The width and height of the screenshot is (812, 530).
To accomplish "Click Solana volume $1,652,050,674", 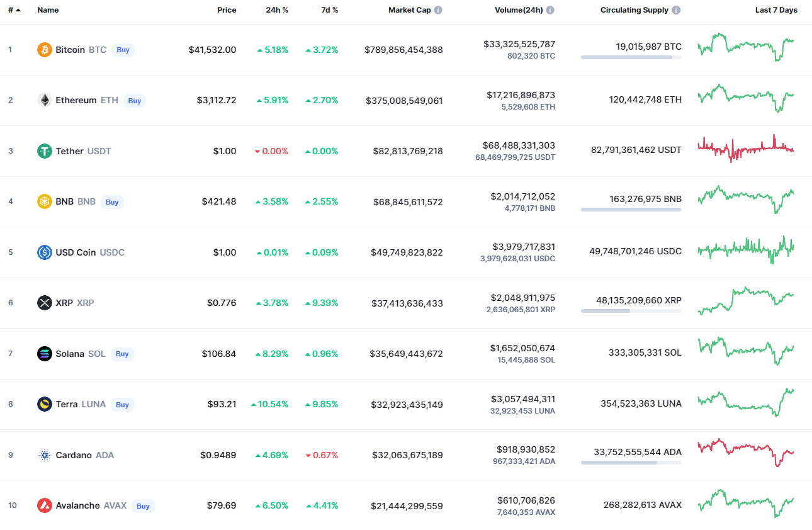I will [x=522, y=348].
